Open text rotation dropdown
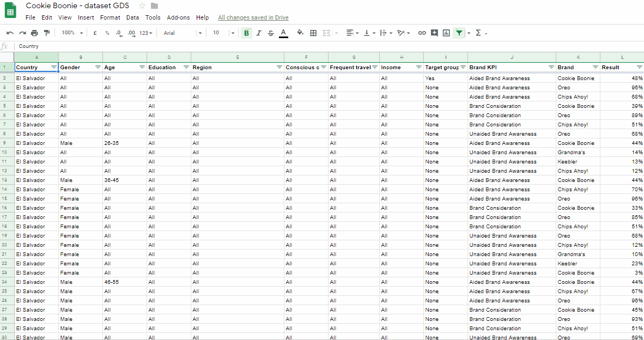The height and width of the screenshot is (340, 644). coord(404,33)
